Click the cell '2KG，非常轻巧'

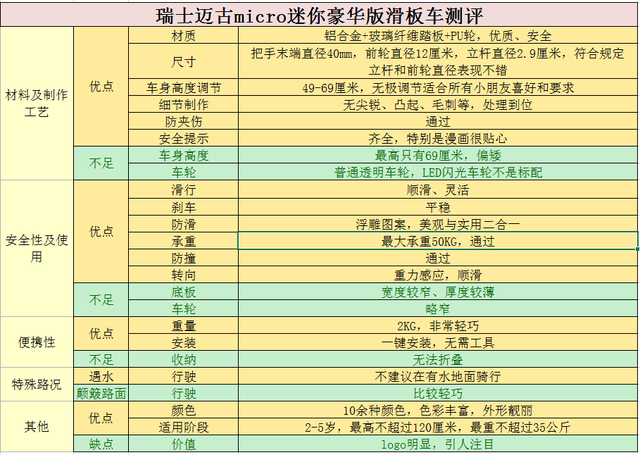438,326
